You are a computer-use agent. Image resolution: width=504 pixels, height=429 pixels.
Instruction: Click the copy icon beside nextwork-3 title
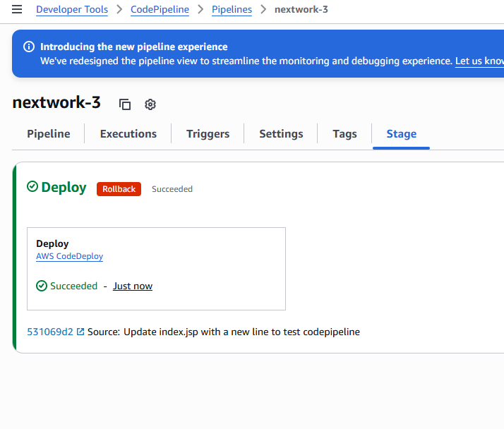[x=125, y=104]
